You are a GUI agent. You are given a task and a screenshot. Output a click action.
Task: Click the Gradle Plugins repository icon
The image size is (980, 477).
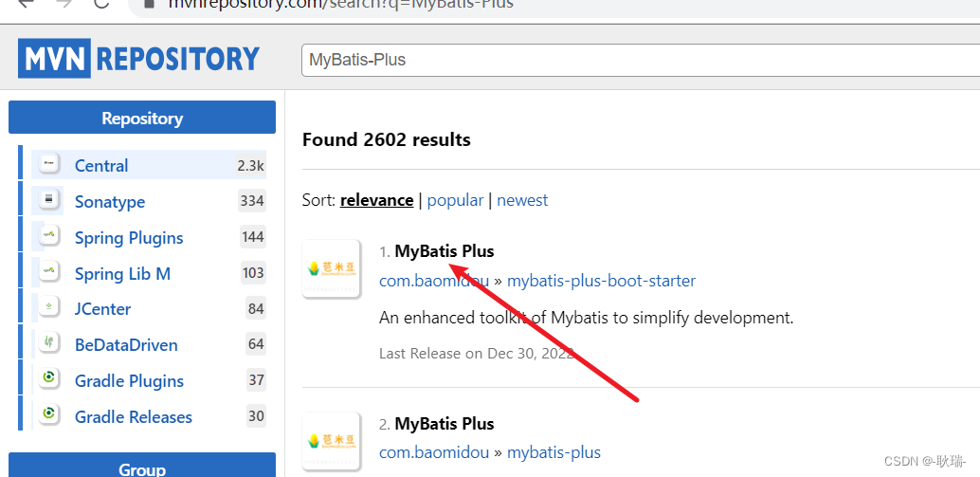click(48, 380)
